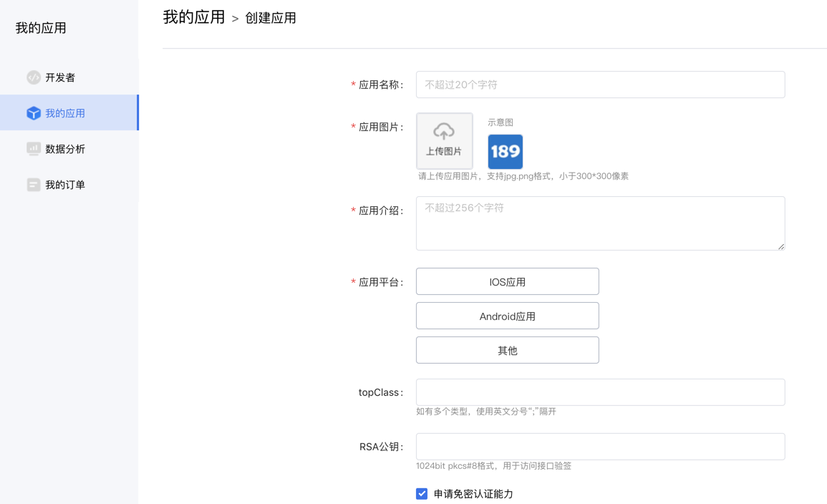Select 其他 as the application platform
Viewport: 827px width, 504px height.
pos(507,351)
